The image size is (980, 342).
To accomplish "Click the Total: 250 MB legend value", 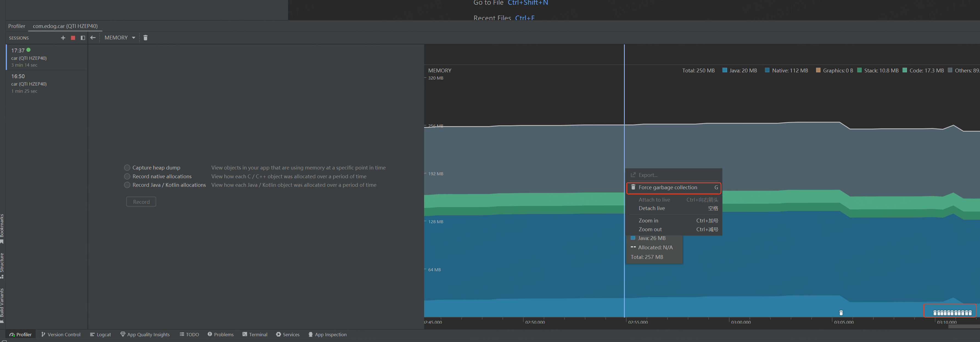I will pos(698,71).
